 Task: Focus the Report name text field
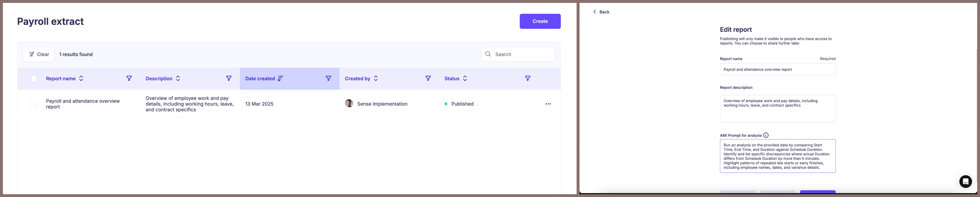point(777,70)
